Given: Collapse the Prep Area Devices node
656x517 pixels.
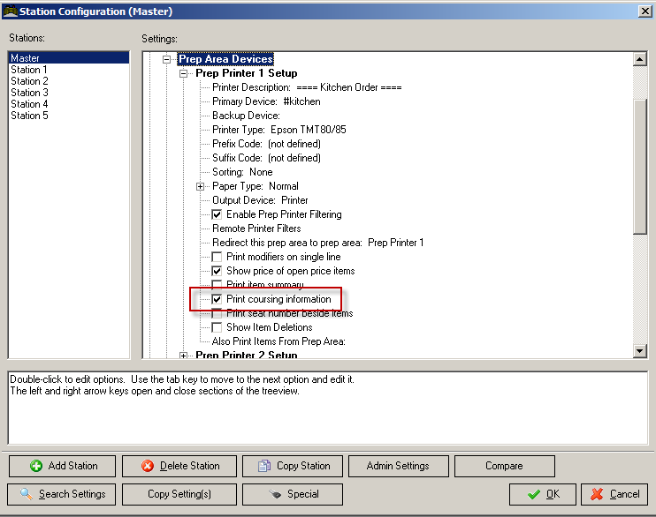Looking at the screenshot, I should pos(167,59).
